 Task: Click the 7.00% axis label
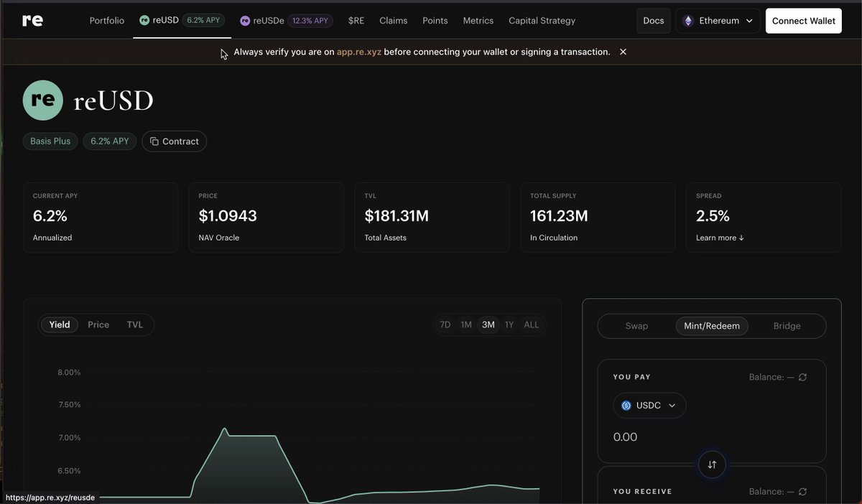(69, 438)
